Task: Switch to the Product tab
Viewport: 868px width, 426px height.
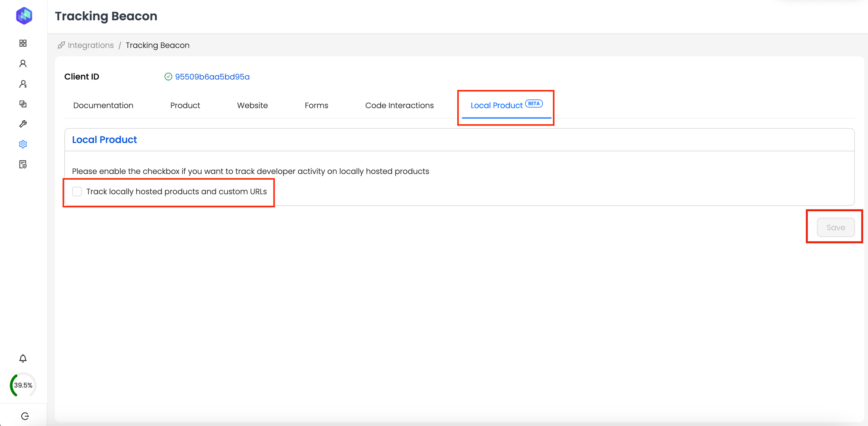Action: click(x=185, y=105)
